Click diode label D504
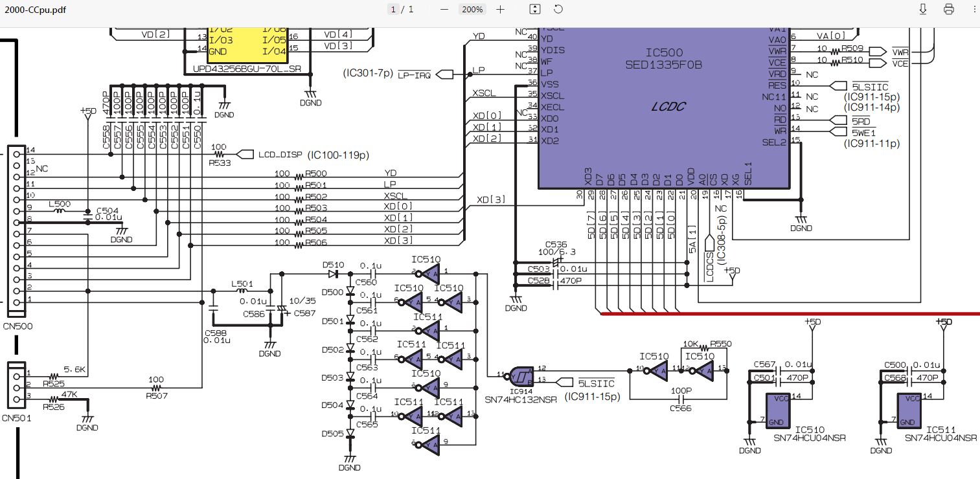 click(333, 405)
